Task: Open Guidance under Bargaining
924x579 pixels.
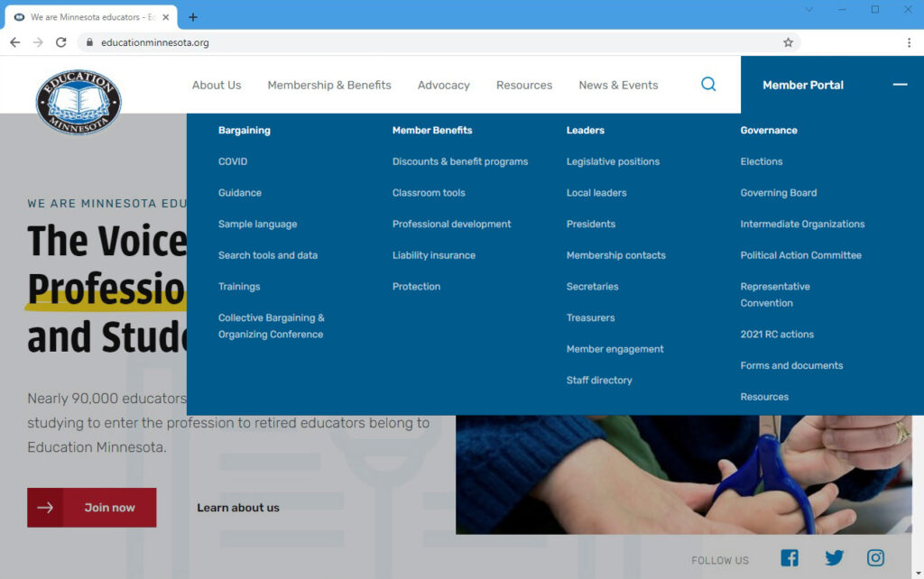Action: coord(240,193)
